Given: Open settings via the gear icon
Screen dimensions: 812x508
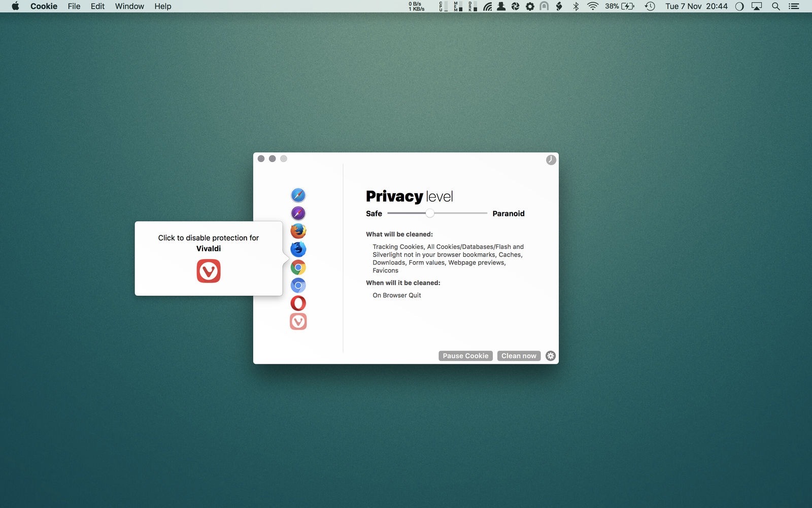Looking at the screenshot, I should coord(551,356).
